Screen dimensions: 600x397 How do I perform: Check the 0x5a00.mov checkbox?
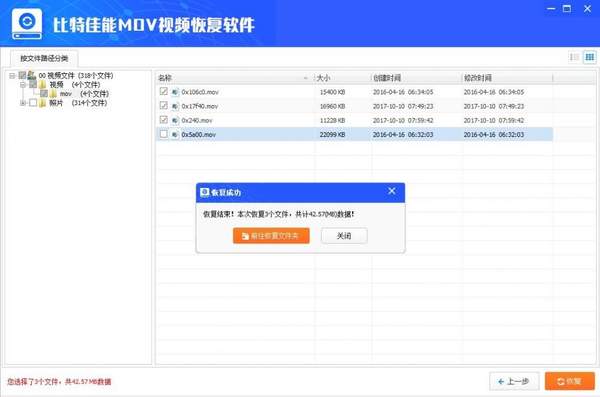pyautogui.click(x=163, y=134)
